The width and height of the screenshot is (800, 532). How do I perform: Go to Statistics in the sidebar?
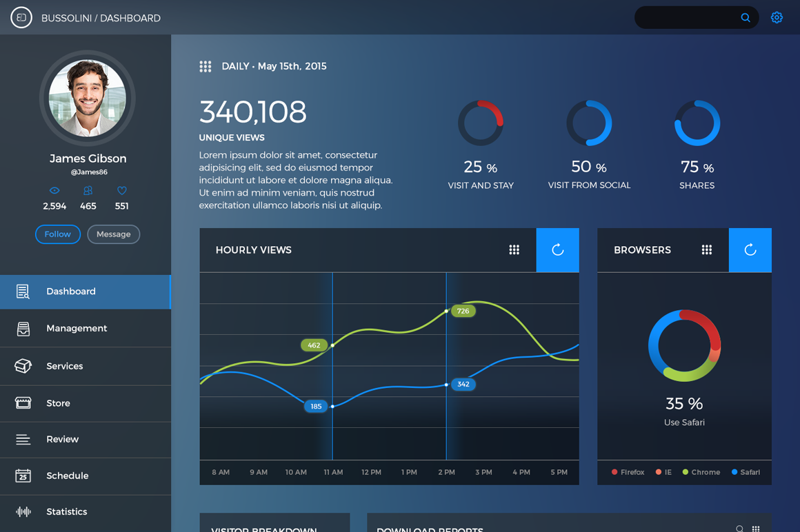pyautogui.click(x=66, y=512)
